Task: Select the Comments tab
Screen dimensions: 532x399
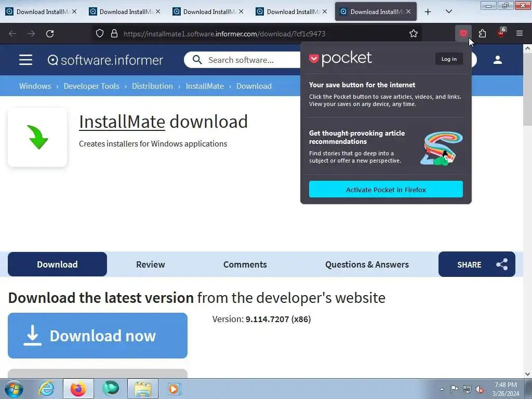Action: point(245,264)
